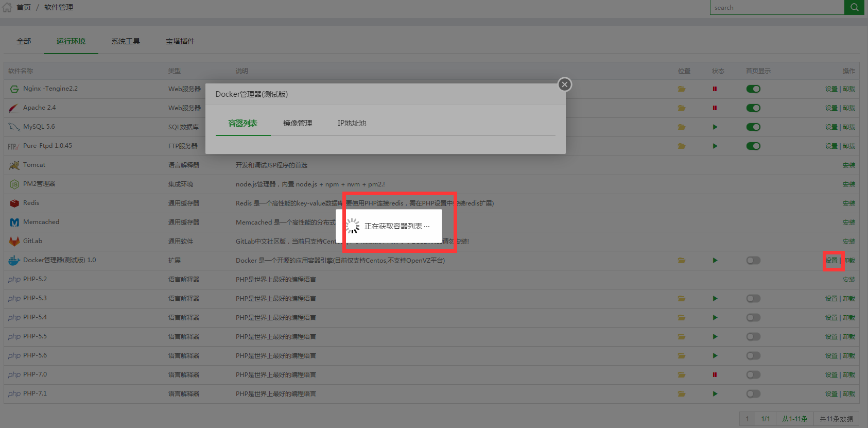The image size is (868, 428).
Task: Click the 软件名称 column header
Action: pos(21,71)
